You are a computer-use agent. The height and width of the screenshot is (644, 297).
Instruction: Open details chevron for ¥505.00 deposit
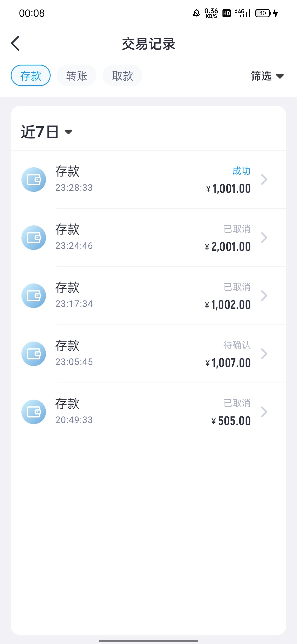(264, 412)
